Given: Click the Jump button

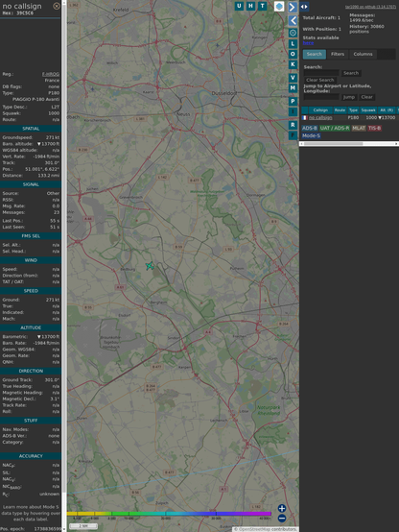Looking at the screenshot, I should pyautogui.click(x=348, y=97).
